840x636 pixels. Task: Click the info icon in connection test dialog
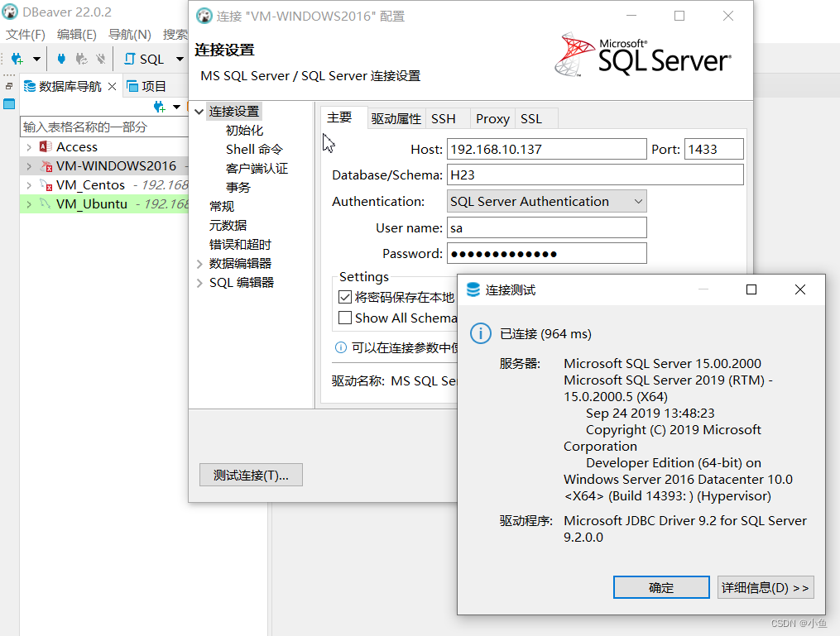pos(481,333)
